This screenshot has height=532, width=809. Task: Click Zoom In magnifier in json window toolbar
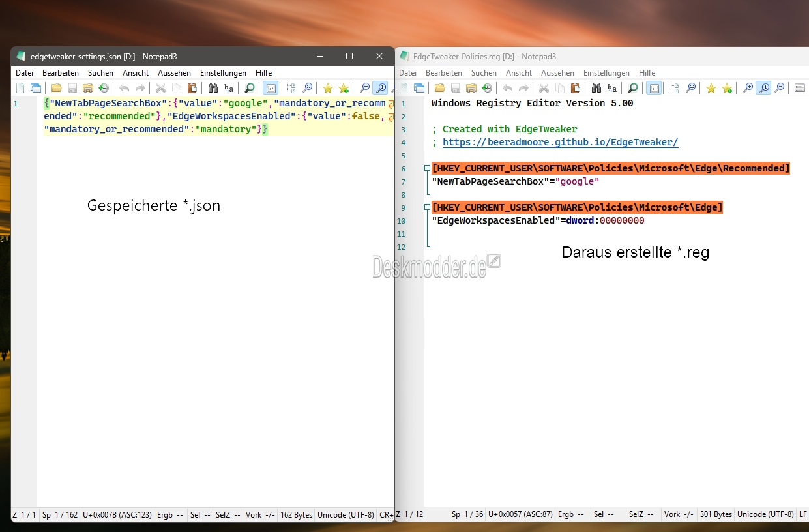tap(365, 88)
